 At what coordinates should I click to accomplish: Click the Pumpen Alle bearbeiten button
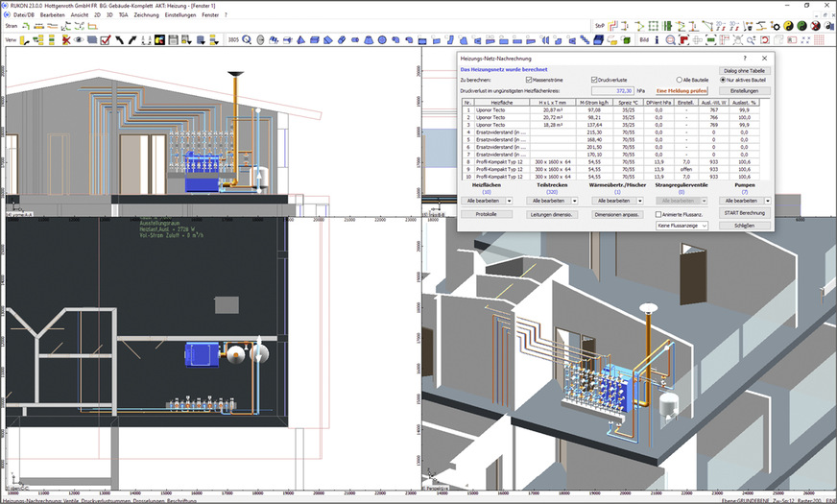(x=741, y=201)
